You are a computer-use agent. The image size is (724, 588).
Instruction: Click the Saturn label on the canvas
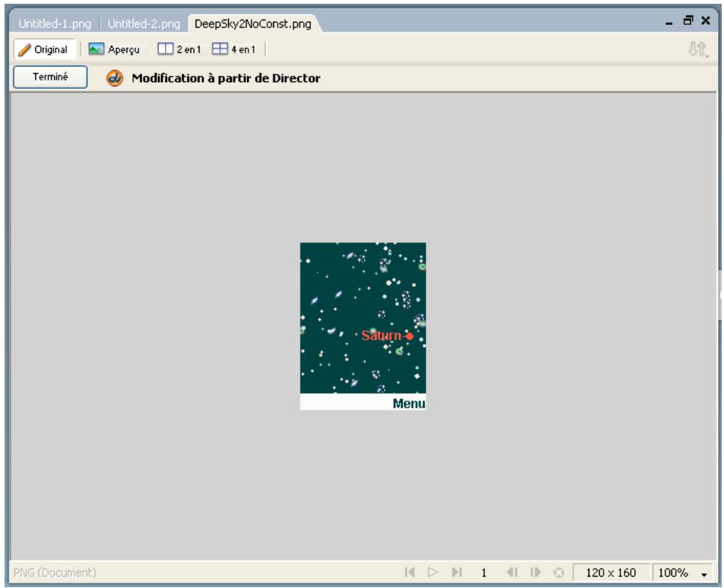382,335
